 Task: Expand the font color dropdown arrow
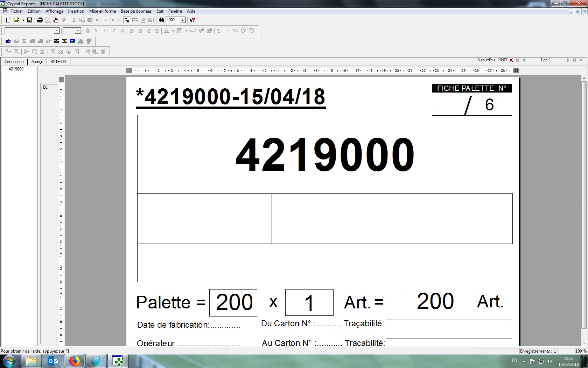click(173, 31)
